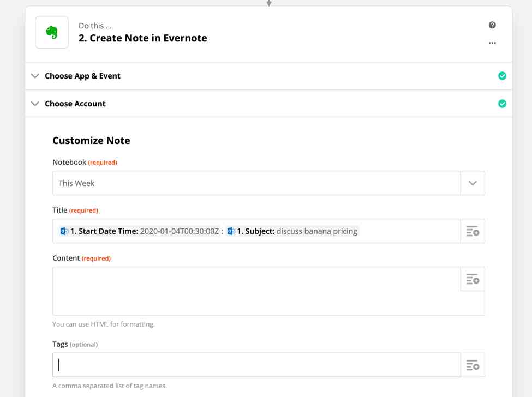This screenshot has height=397, width=532.
Task: Click the 'Notebook' field label
Action: (x=69, y=162)
